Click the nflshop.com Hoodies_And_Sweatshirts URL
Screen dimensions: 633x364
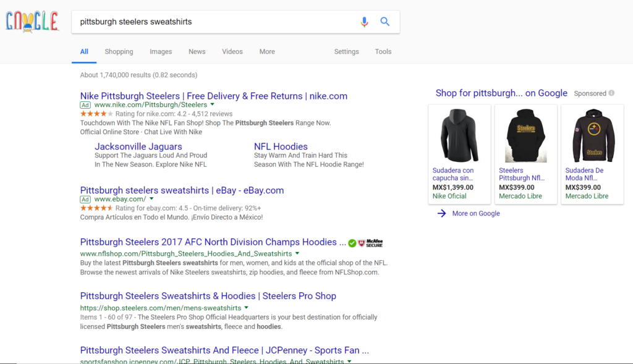tap(185, 254)
